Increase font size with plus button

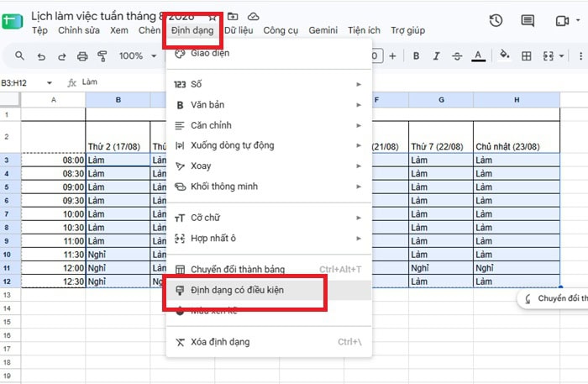pos(392,55)
